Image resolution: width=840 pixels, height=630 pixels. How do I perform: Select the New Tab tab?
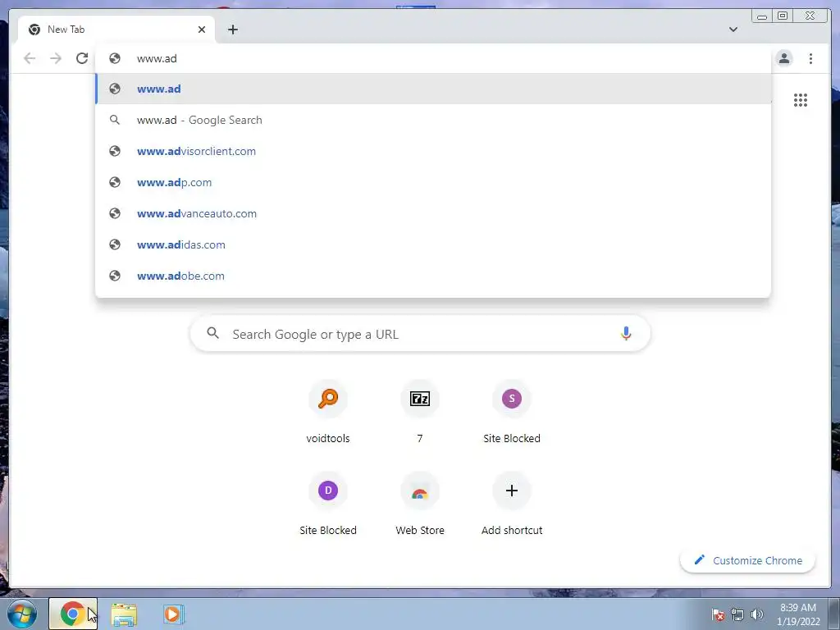(116, 30)
